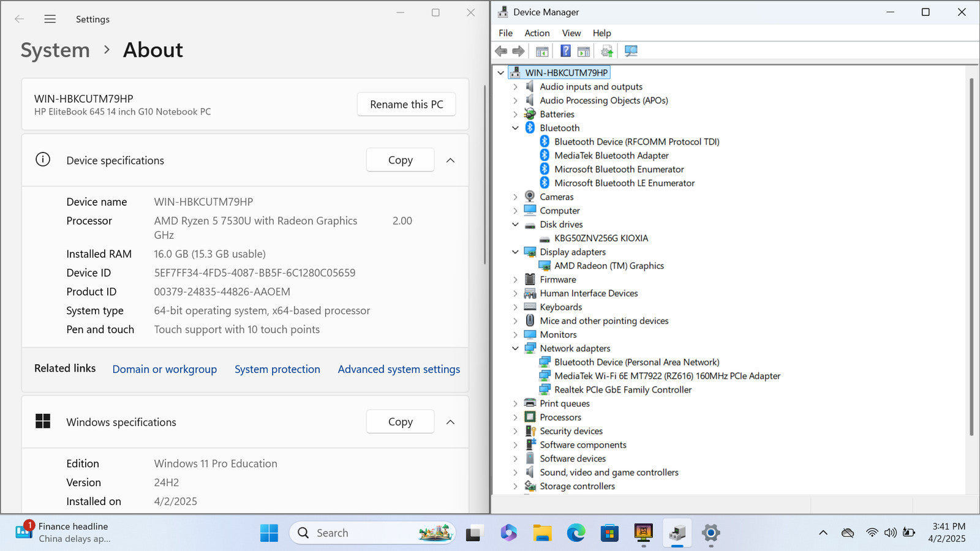The height and width of the screenshot is (551, 980).
Task: Open the blue Help question-mark toolbar icon
Action: 565,51
